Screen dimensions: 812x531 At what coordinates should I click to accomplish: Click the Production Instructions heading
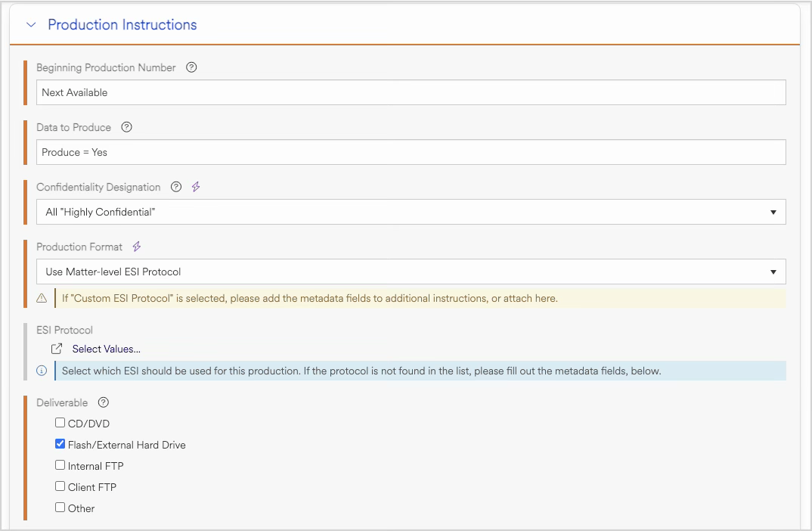122,24
